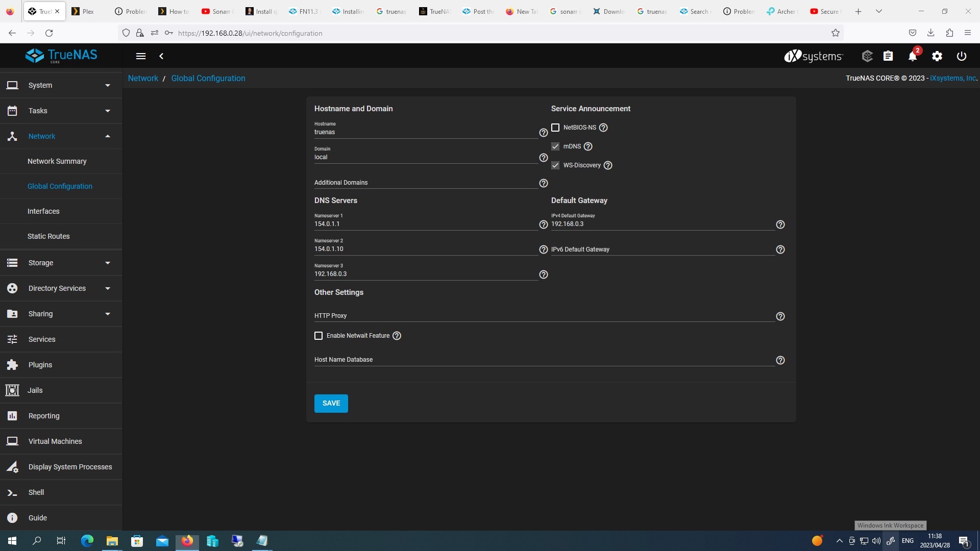
Task: Open the power menu icon
Action: pos(962,56)
